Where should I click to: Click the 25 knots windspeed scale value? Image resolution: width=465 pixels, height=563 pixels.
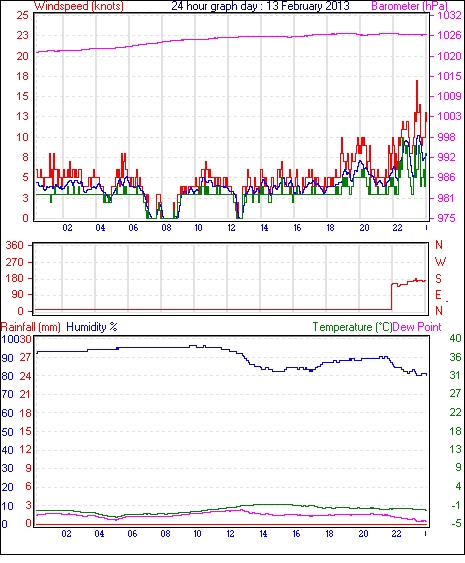click(x=22, y=15)
